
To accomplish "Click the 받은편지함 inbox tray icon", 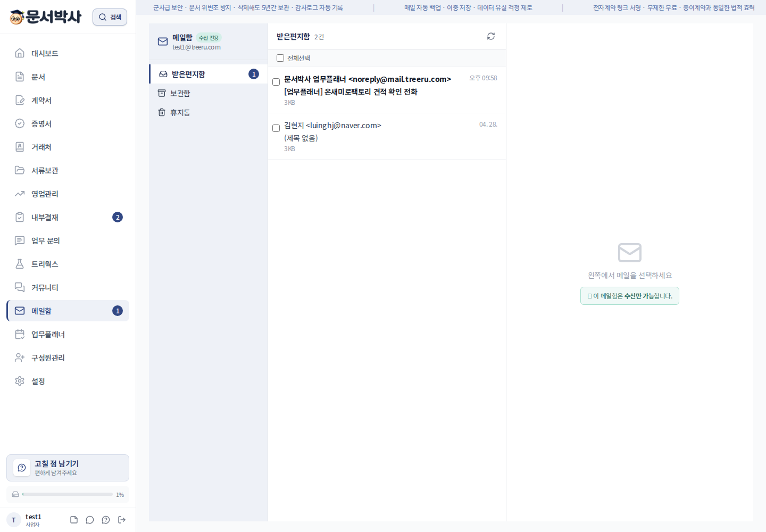I will pyautogui.click(x=163, y=74).
